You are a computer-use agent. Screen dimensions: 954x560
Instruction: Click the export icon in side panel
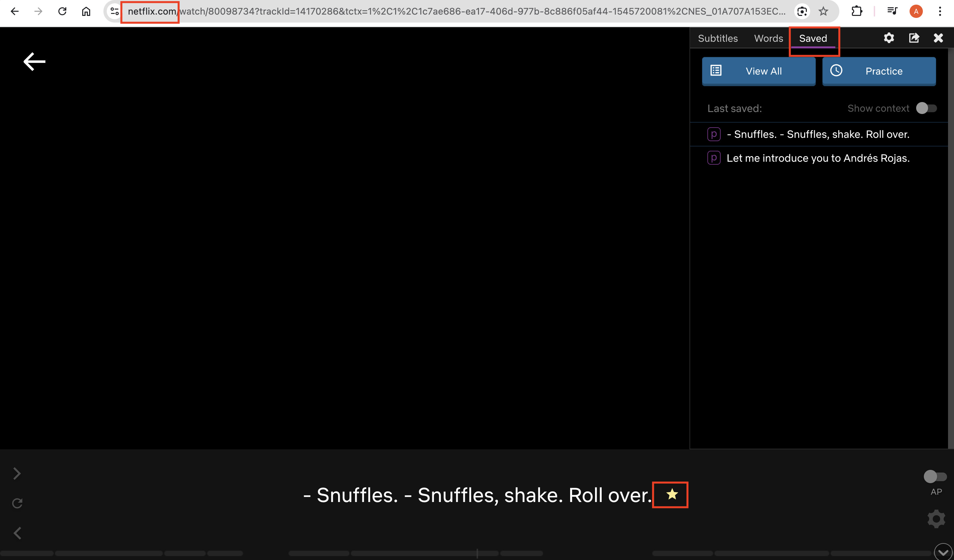point(914,38)
